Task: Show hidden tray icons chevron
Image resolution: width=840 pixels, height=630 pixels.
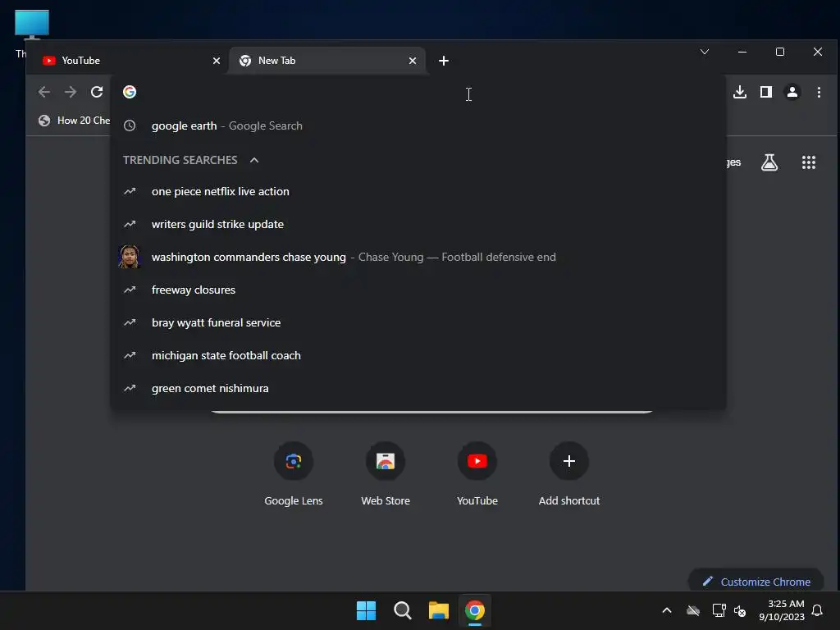Action: (x=667, y=610)
